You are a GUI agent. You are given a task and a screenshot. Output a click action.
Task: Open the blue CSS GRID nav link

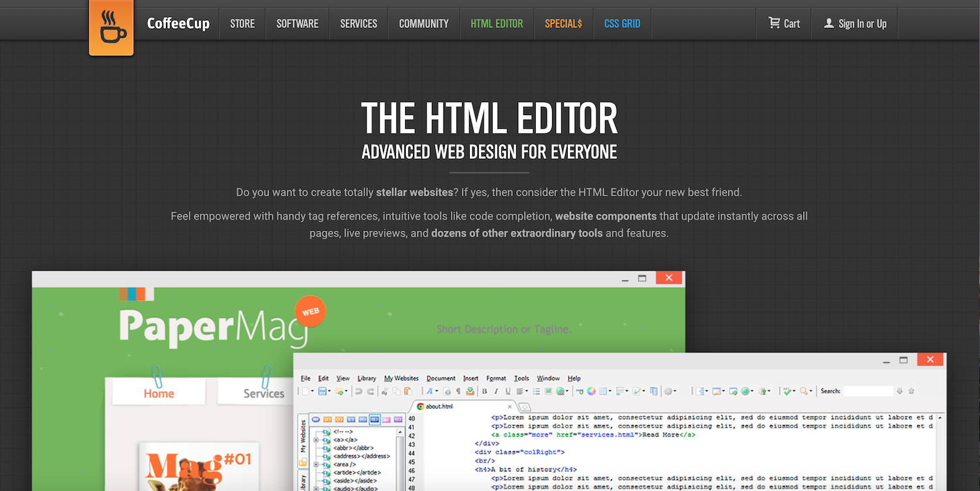pos(622,24)
